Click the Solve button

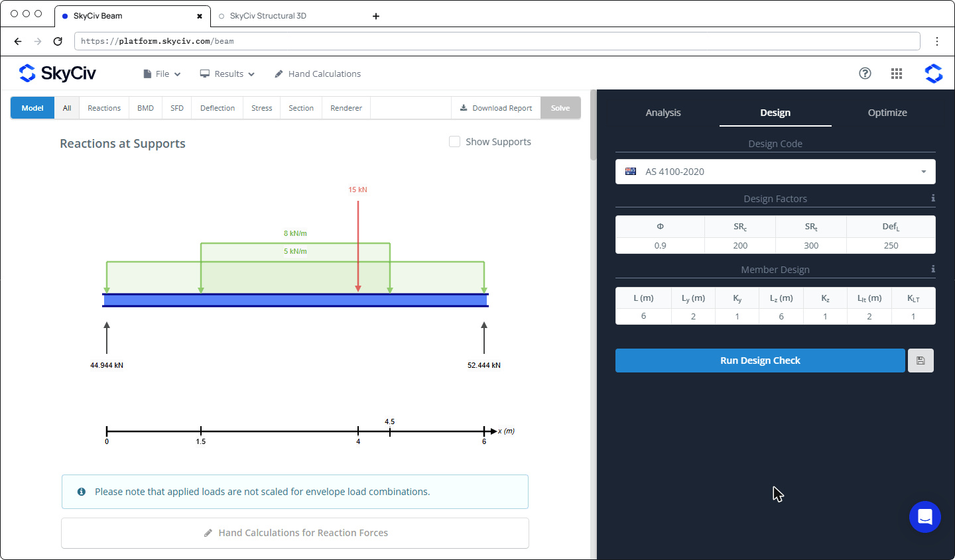(x=560, y=108)
